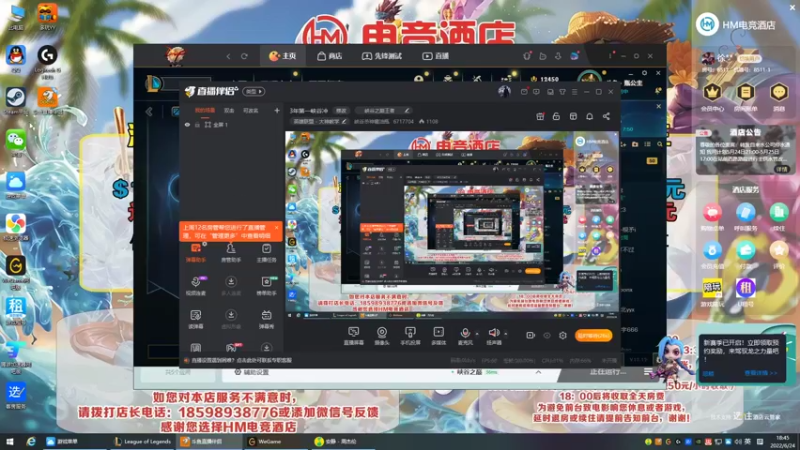Open the 榜单助手 tool
This screenshot has height=450, width=800.
coord(266,286)
